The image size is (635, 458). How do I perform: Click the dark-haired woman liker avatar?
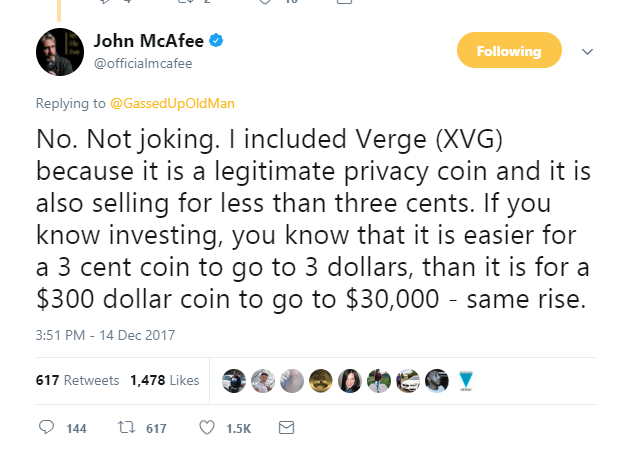coord(349,381)
